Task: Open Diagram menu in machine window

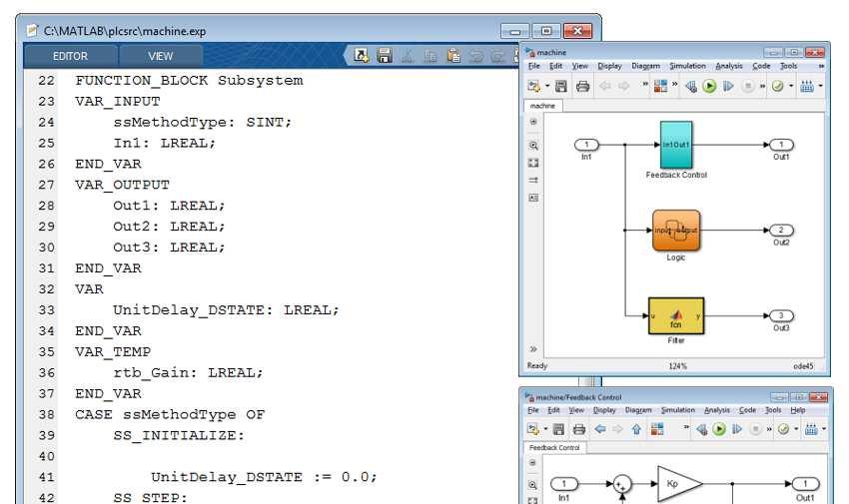Action: pos(645,66)
